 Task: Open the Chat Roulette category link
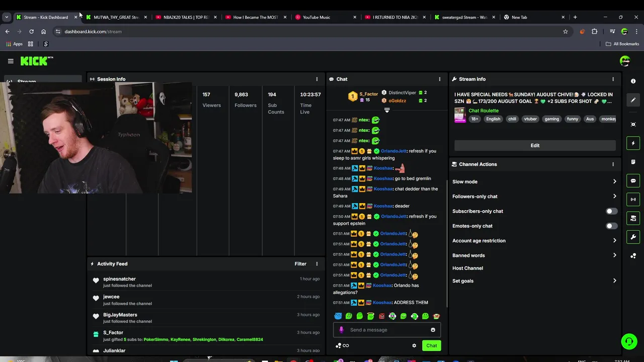(x=484, y=111)
